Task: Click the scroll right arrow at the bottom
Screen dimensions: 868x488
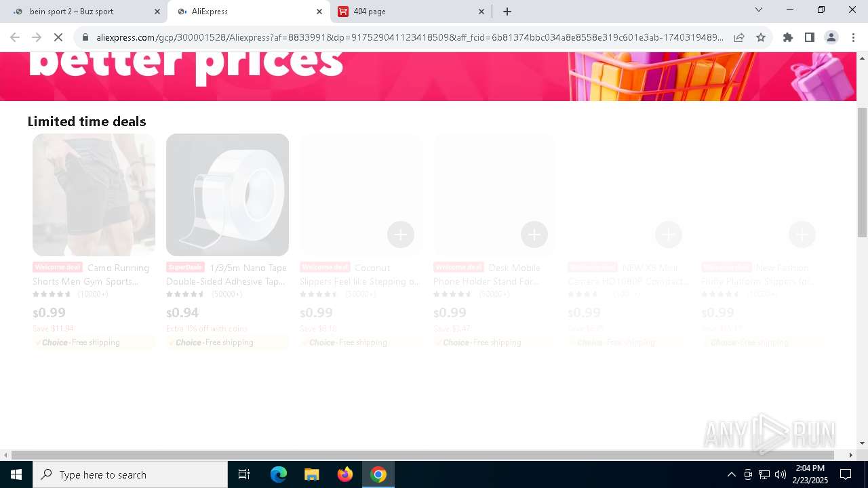Action: (851, 455)
